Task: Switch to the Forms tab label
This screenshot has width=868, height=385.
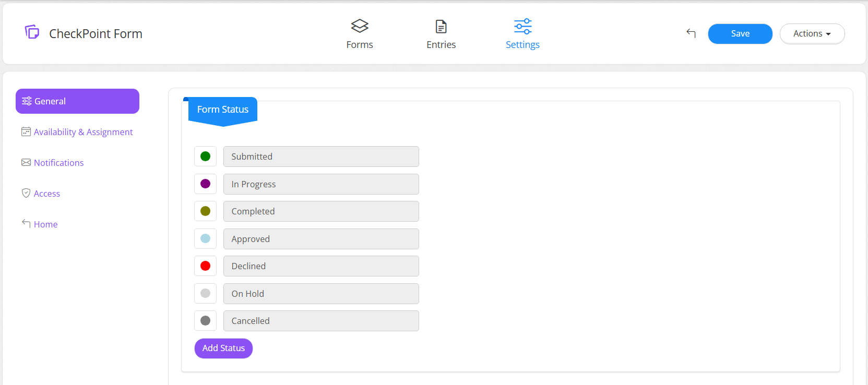Action: click(360, 45)
